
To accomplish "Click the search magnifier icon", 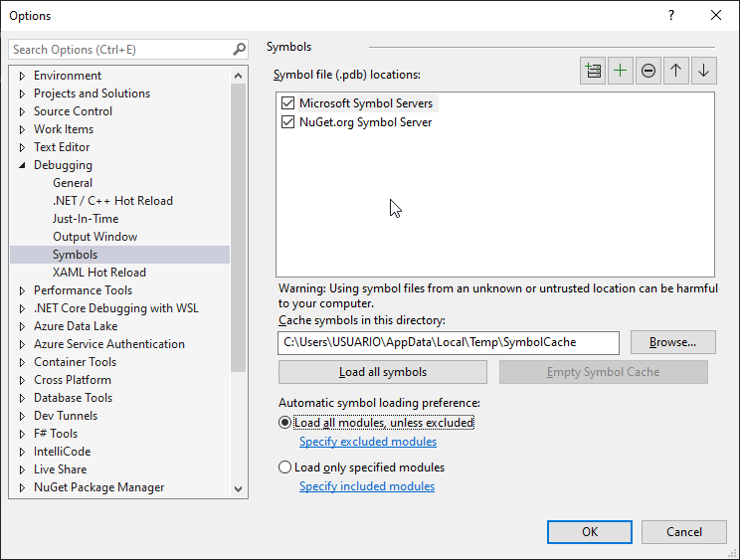I will click(240, 49).
